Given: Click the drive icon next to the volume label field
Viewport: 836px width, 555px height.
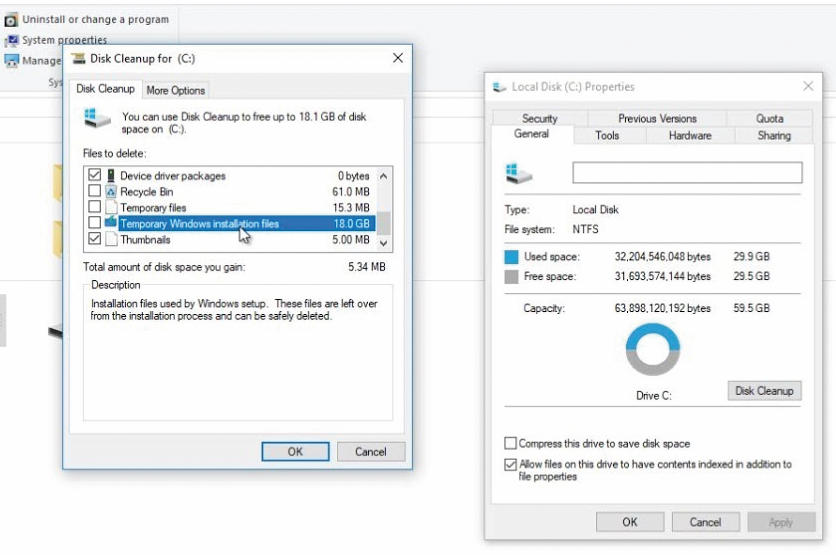Looking at the screenshot, I should click(x=518, y=174).
